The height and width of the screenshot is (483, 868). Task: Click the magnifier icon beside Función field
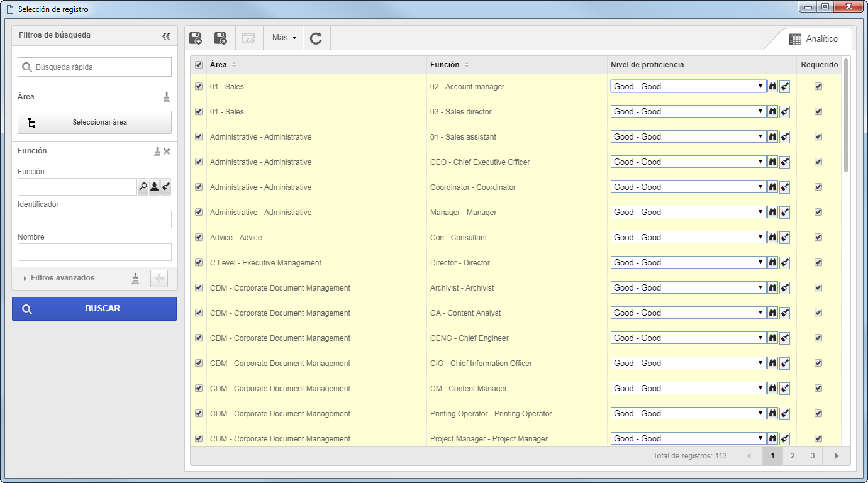pyautogui.click(x=143, y=187)
